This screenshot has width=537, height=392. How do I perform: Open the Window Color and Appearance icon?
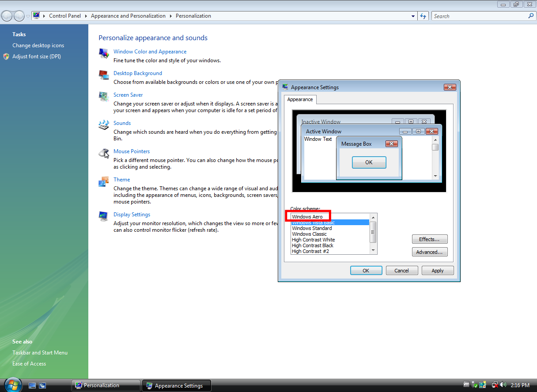(x=104, y=53)
